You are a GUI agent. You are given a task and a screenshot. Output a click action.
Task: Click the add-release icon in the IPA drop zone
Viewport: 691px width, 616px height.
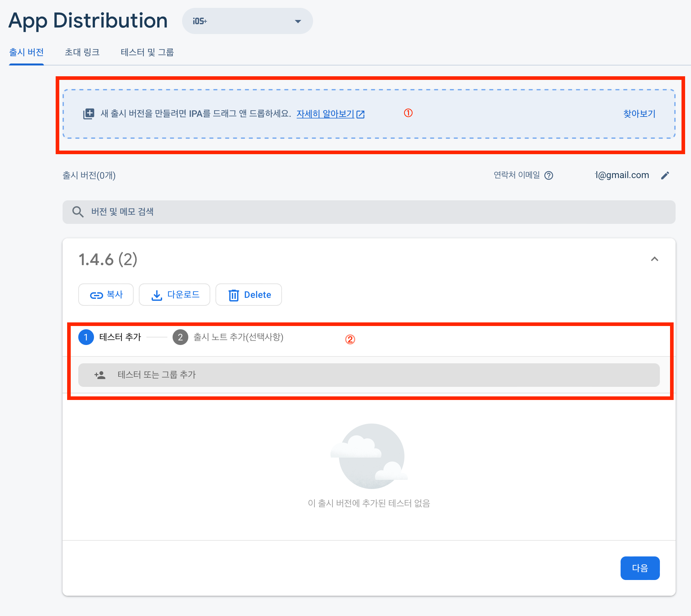(89, 114)
